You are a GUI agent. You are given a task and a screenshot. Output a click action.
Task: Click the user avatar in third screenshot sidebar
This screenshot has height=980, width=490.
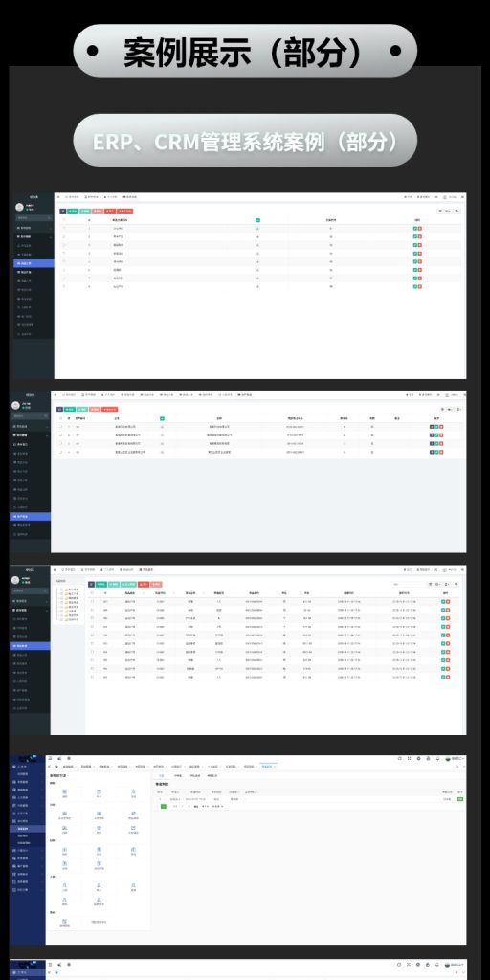pyautogui.click(x=15, y=580)
